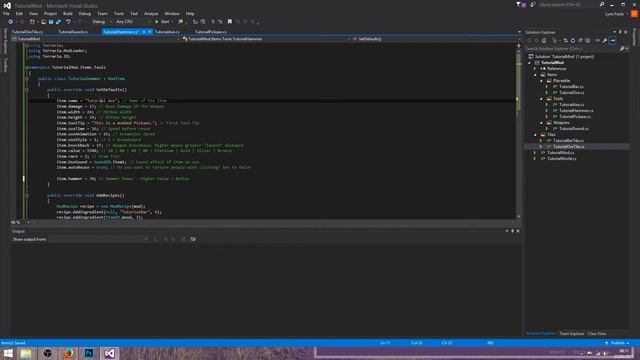This screenshot has height=360, width=640.
Task: Select TutorialWorld.cs in Solution Explorer
Action: click(562, 158)
